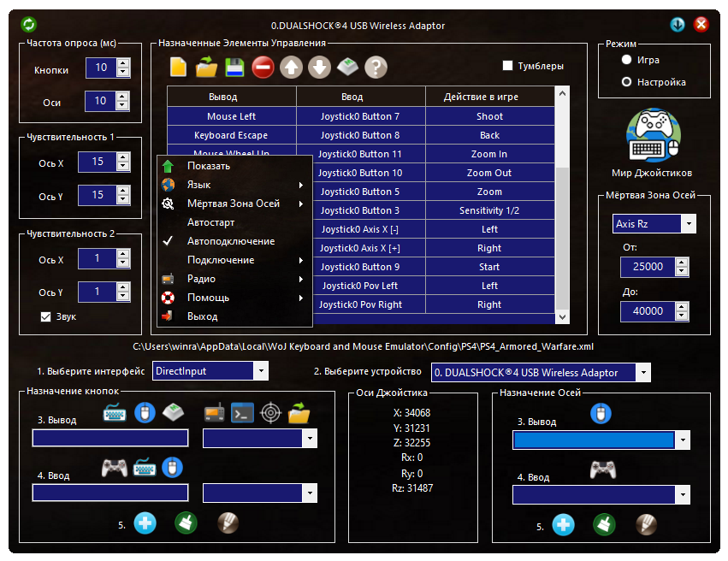
Task: Open the DUALSHOCK 4 device dropdown
Action: [x=643, y=372]
